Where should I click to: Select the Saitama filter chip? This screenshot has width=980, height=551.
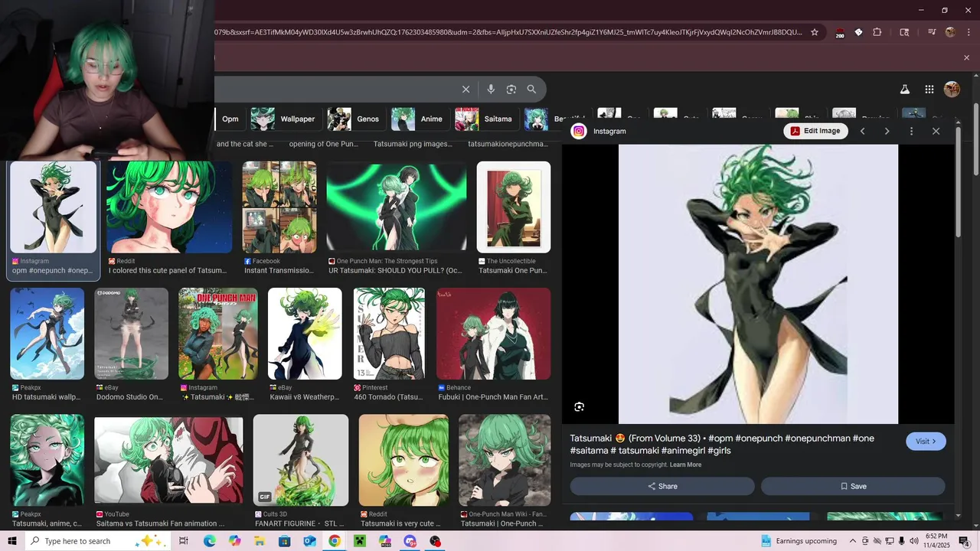[x=485, y=119]
